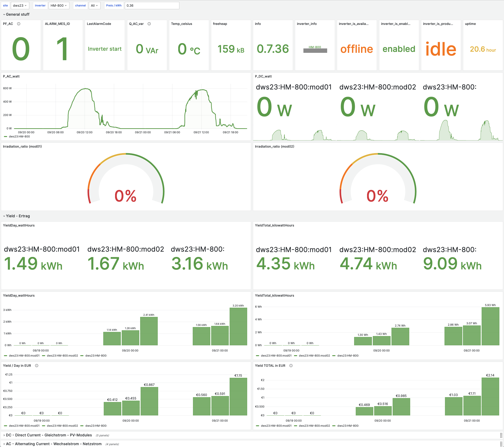The width and height of the screenshot is (504, 447).
Task: Click mod02 legend color swatch in Yield / Day EUR
Action: 44,426
